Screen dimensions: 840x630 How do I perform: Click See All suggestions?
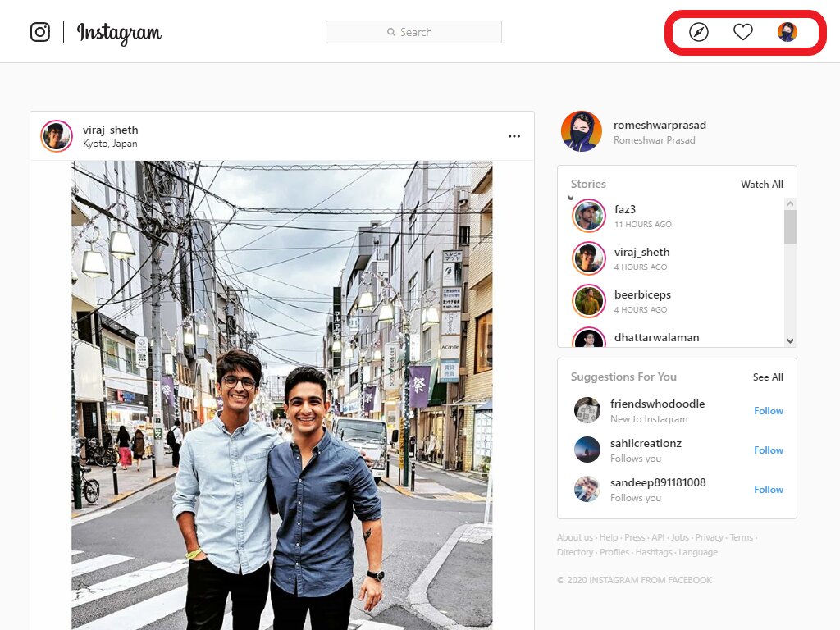[768, 377]
